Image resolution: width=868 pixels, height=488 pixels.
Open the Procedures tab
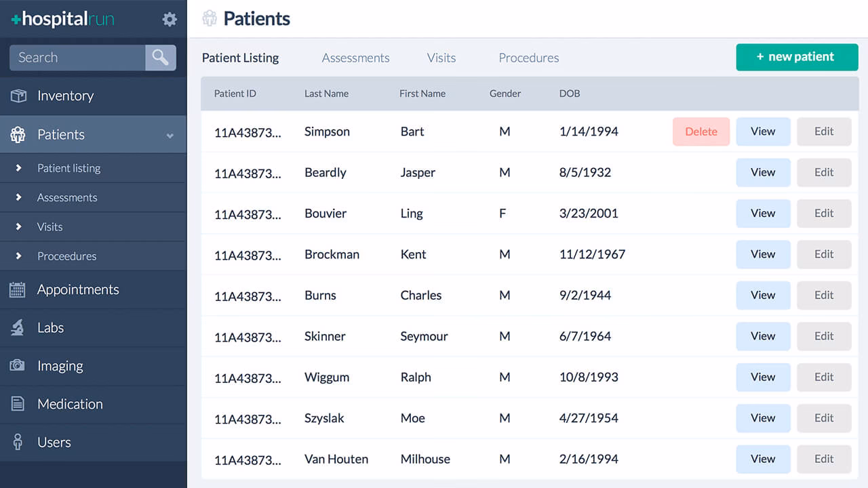click(x=528, y=58)
